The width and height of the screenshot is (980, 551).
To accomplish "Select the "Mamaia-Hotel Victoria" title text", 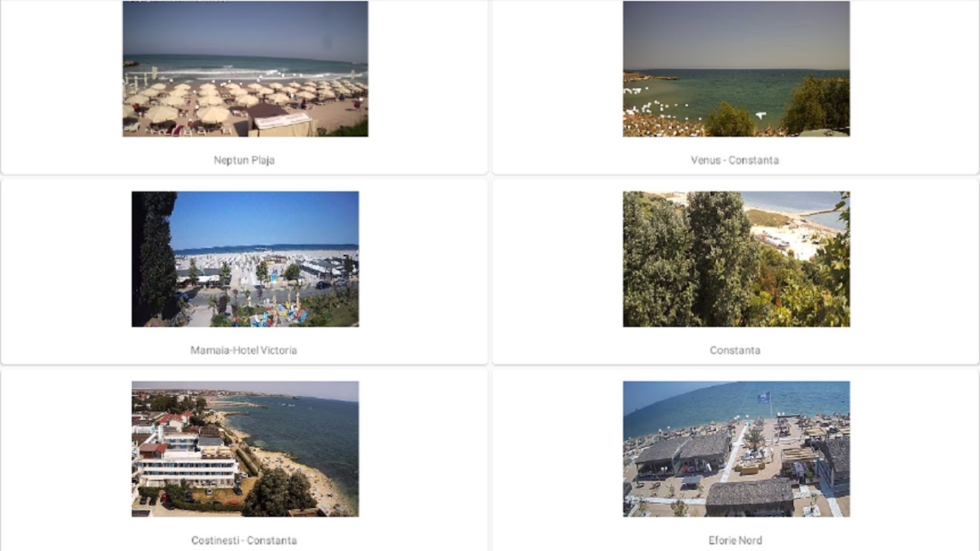I will 243,351.
